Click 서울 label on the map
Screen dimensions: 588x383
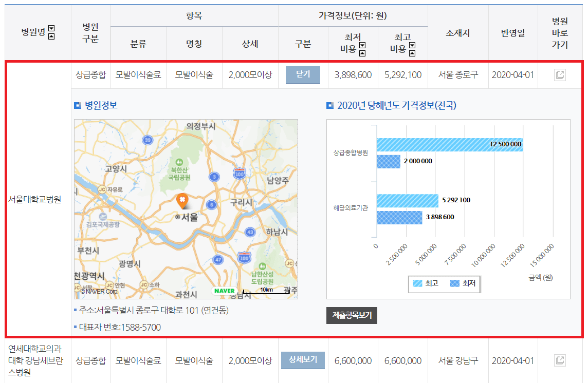tap(189, 217)
